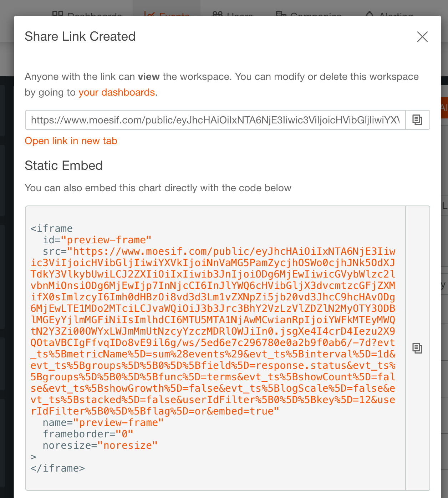Follow the 'your dashboards' link
The height and width of the screenshot is (498, 448).
[x=117, y=92]
